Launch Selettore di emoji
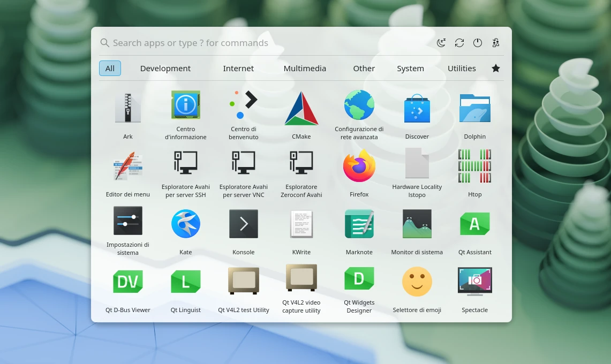This screenshot has height=364, width=611. [417, 281]
